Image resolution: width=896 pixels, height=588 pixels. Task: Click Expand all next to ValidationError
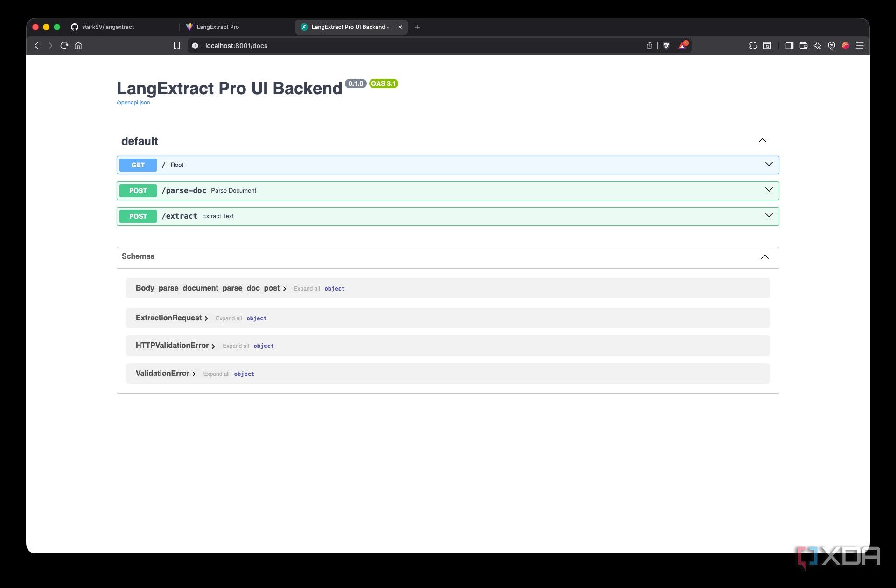click(x=216, y=374)
